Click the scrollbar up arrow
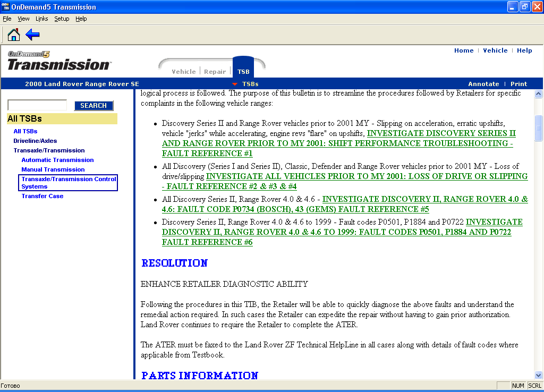544x392 pixels. (539, 93)
